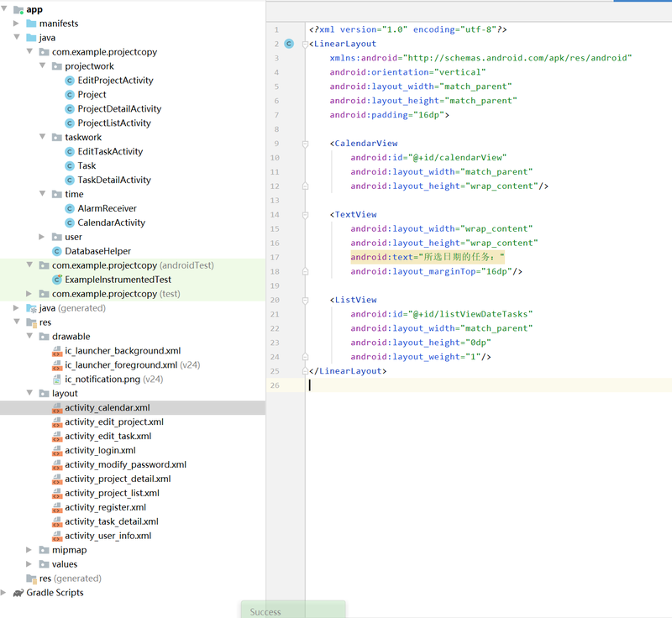The image size is (672, 618).
Task: Toggle the CalendarView fold marker on line 9
Action: 305,144
